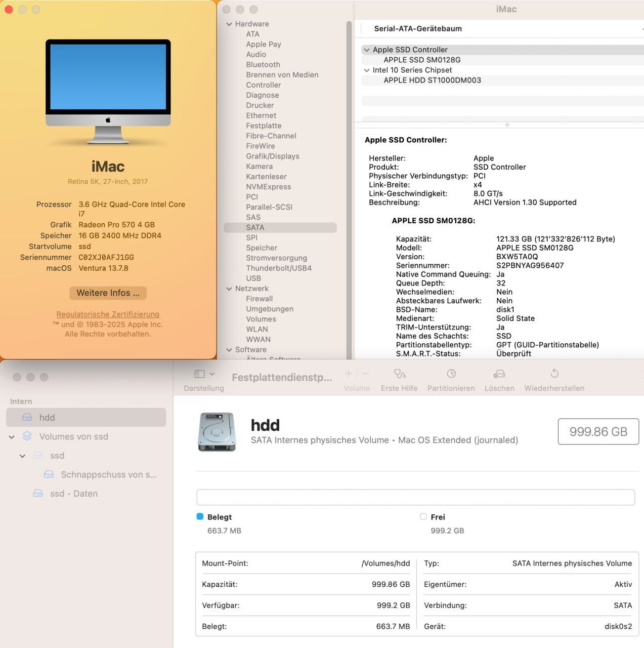
Task: Select Ethernet in hardware list
Action: [261, 115]
